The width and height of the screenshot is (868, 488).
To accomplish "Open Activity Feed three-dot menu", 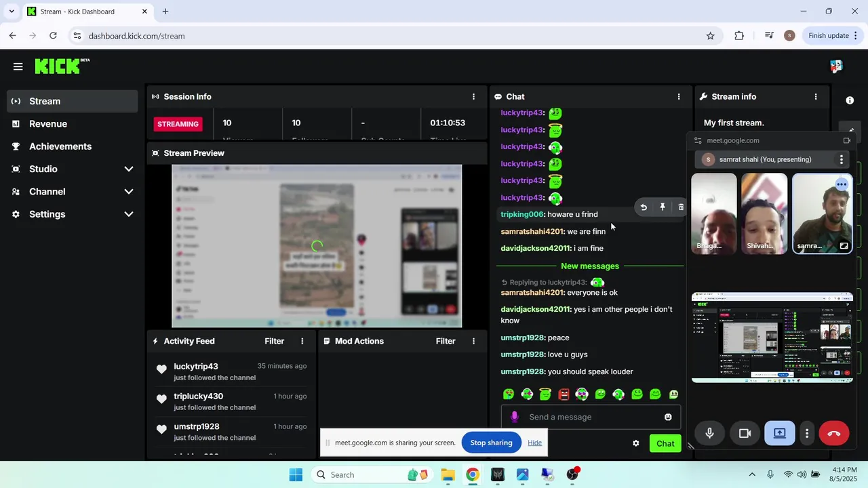I will coord(302,341).
